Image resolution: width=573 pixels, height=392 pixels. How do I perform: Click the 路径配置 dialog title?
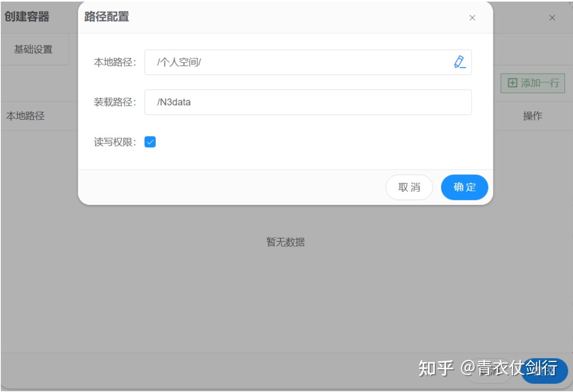pos(107,17)
